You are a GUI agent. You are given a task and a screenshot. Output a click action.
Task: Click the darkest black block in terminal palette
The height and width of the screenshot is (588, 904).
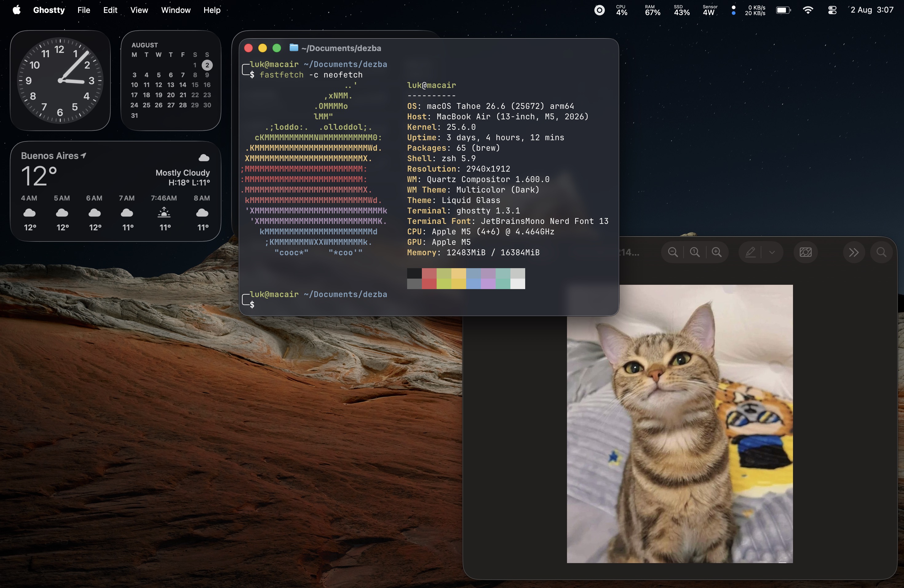(x=414, y=273)
